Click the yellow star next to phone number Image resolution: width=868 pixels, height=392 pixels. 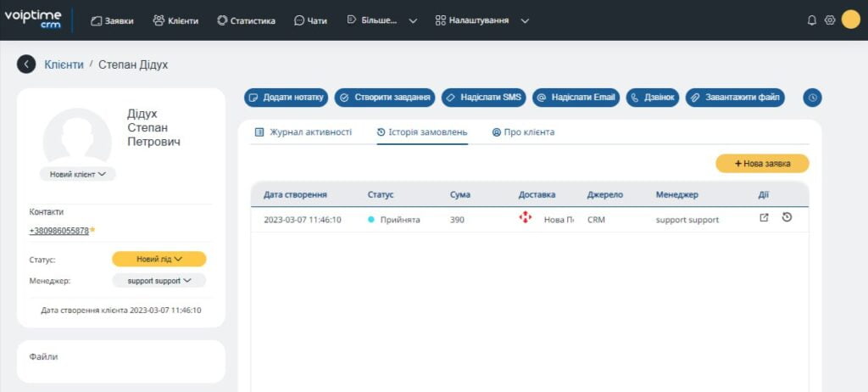point(92,230)
